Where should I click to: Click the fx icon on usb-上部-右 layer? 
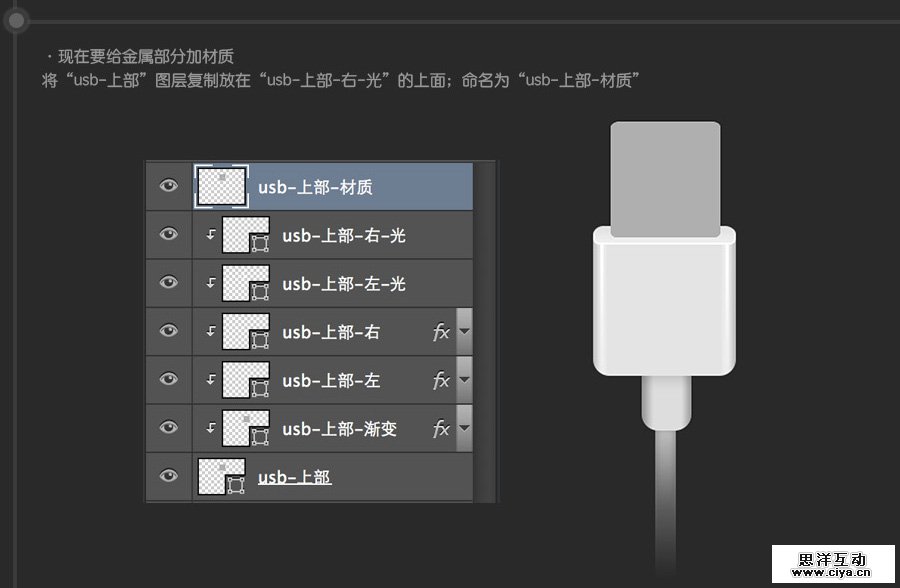pos(442,332)
